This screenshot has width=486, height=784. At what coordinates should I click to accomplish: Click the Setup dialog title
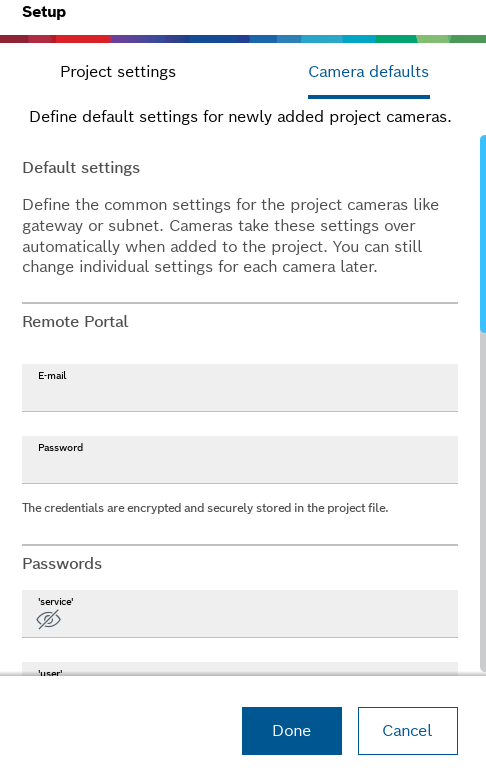tap(44, 12)
